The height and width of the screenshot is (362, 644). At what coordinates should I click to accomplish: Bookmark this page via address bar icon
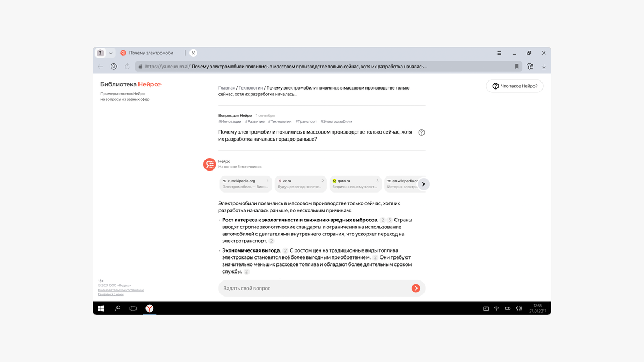coord(517,67)
